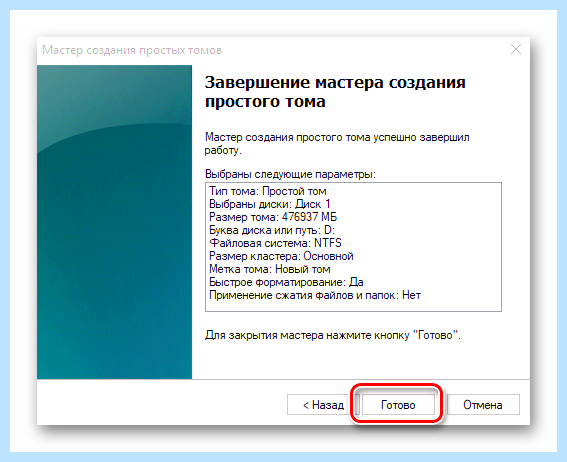Close the wizard window with X
This screenshot has height=462, width=567.
[516, 49]
